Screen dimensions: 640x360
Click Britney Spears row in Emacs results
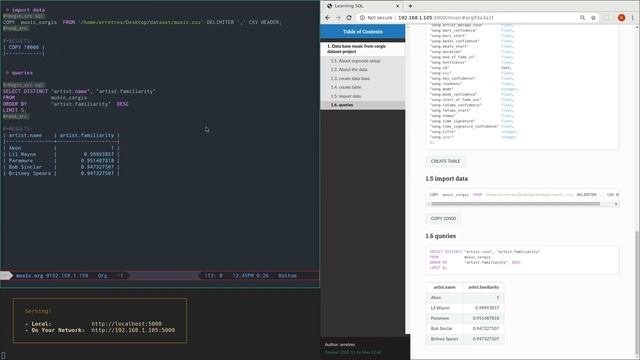pos(61,173)
